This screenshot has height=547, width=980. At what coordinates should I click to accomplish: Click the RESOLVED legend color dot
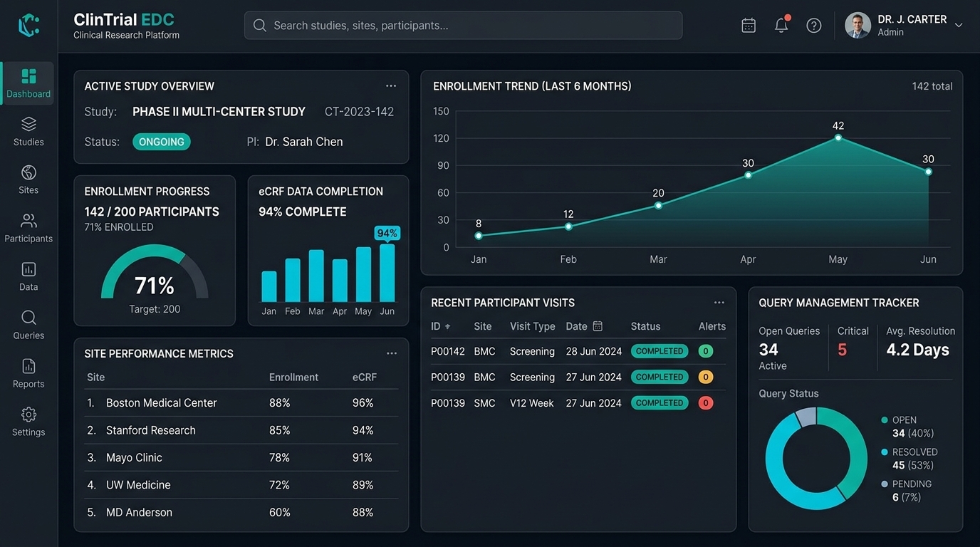(885, 452)
